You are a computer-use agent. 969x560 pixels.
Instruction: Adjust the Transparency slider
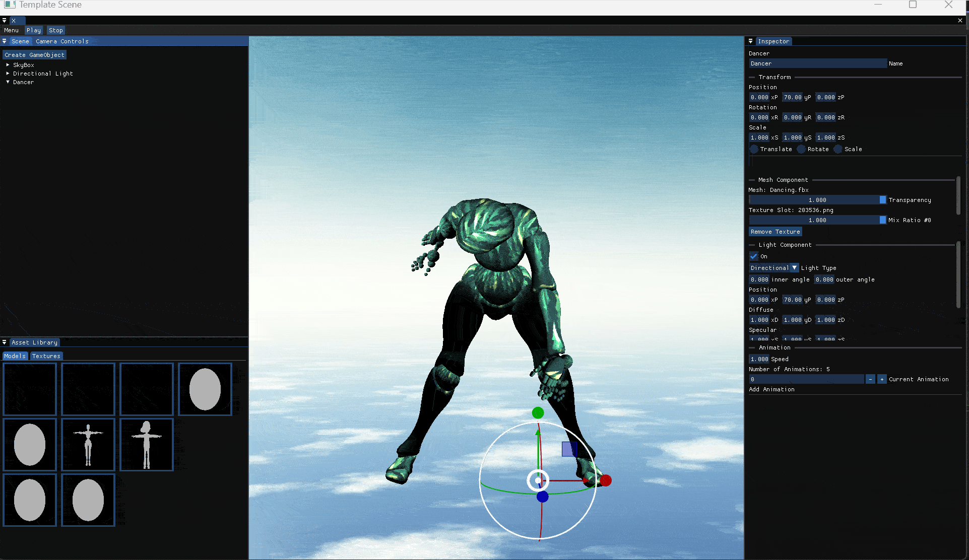[x=817, y=200]
